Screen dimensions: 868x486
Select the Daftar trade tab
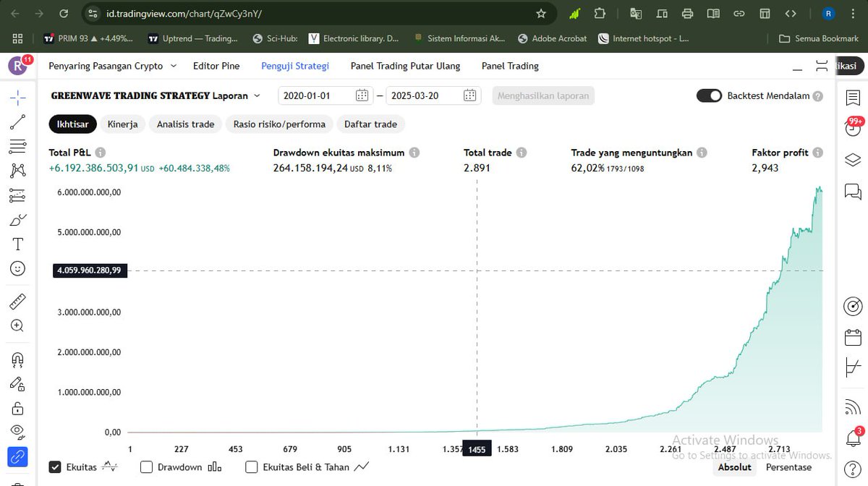pos(370,124)
